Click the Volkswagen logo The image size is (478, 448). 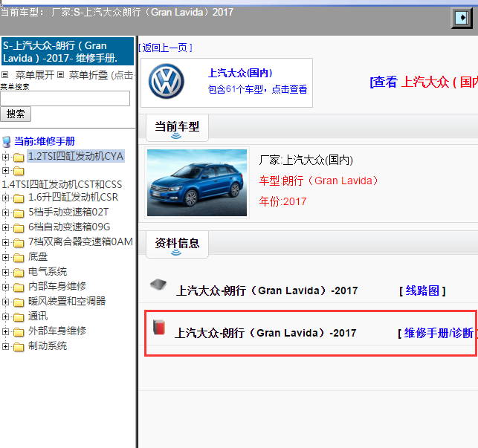click(167, 82)
